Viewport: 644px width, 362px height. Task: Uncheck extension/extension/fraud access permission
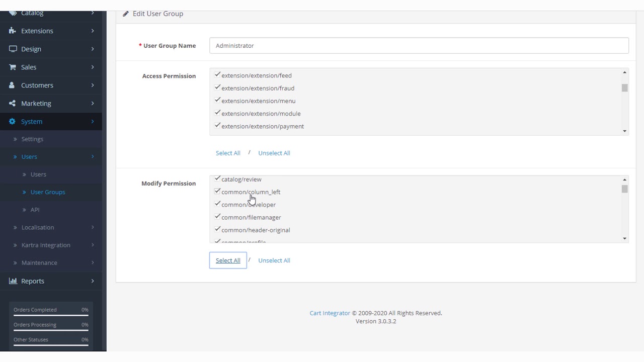[x=217, y=87]
